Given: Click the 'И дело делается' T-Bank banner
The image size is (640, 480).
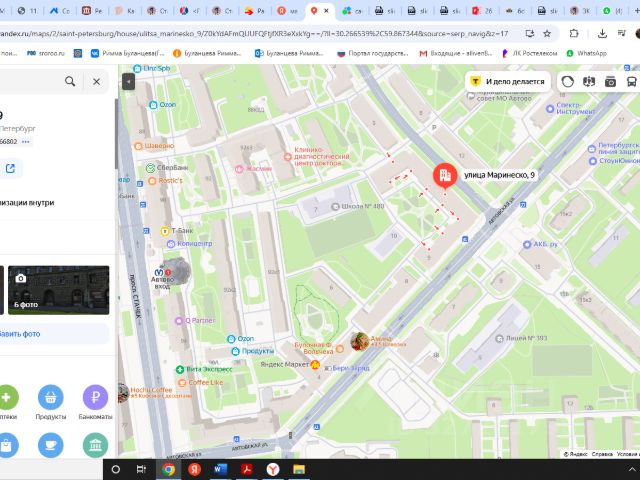Looking at the screenshot, I should (x=508, y=82).
